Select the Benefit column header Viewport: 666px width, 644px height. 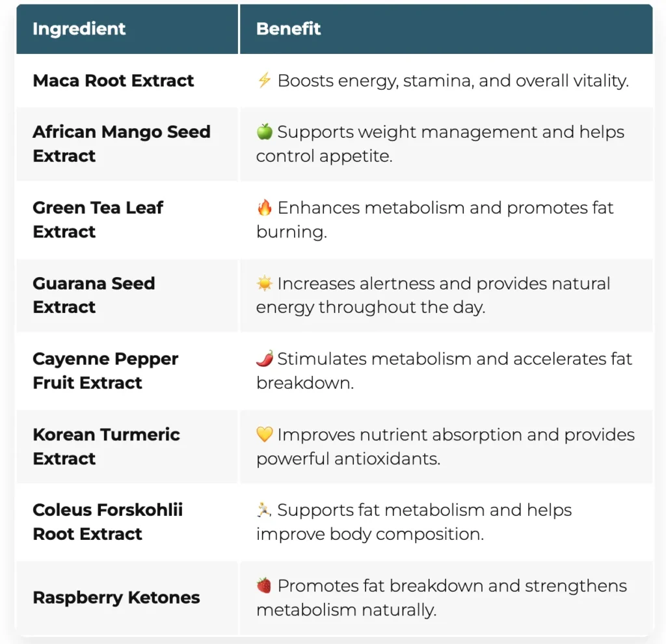pyautogui.click(x=289, y=29)
